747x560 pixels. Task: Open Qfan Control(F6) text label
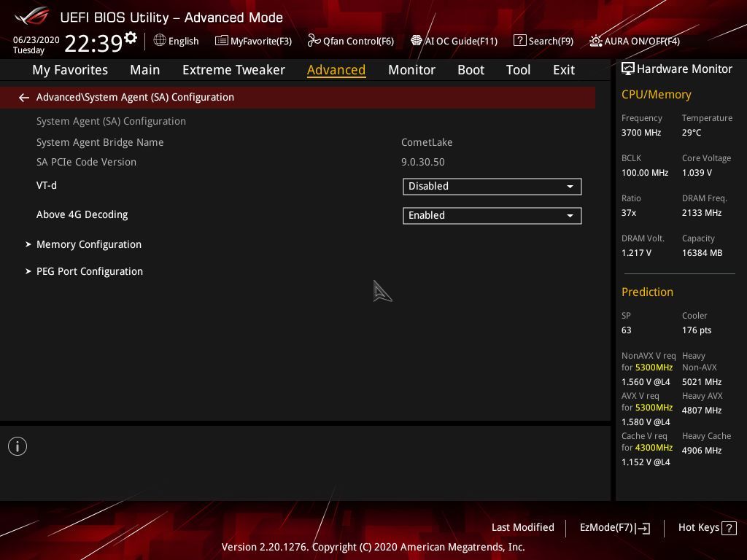coord(358,42)
